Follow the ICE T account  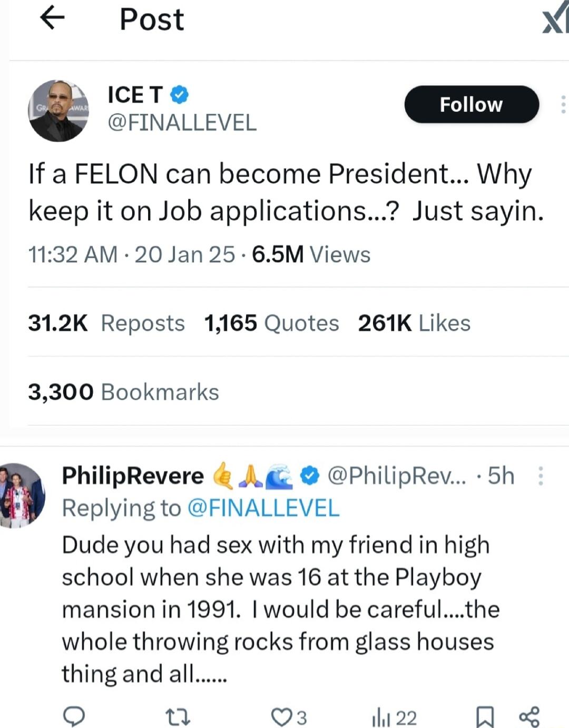(472, 104)
